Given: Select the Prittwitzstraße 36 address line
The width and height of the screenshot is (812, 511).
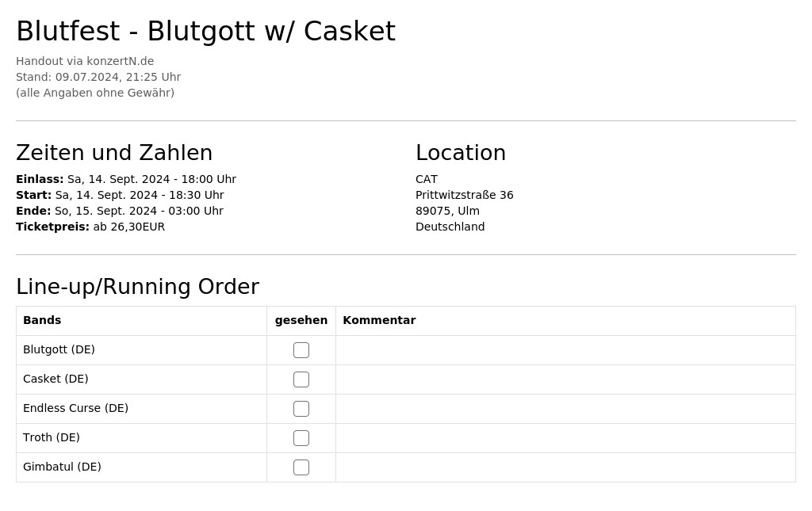Looking at the screenshot, I should pos(464,195).
